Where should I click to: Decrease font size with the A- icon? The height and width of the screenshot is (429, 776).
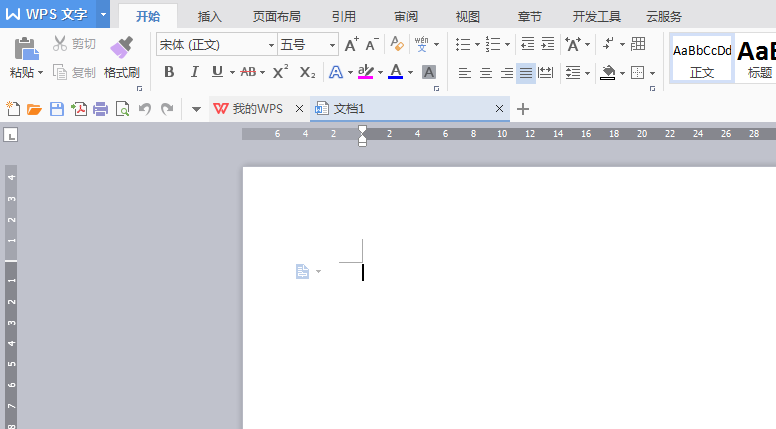click(x=372, y=45)
